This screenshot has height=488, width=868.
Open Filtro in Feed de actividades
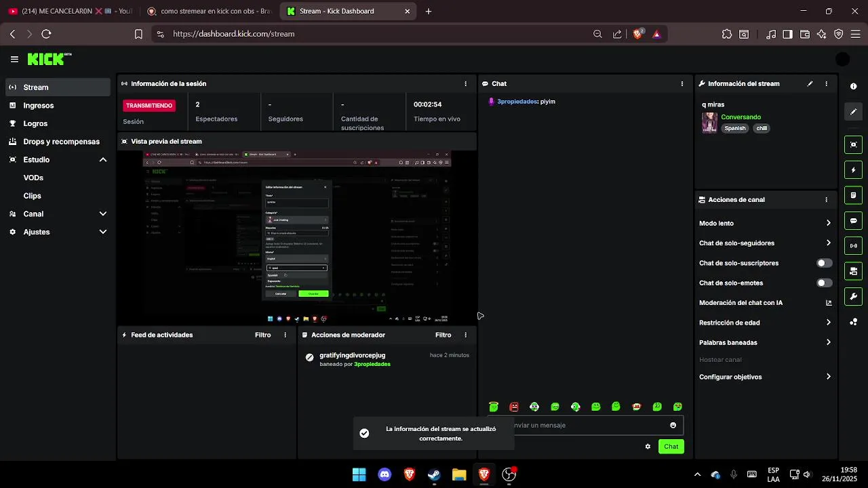pos(262,335)
